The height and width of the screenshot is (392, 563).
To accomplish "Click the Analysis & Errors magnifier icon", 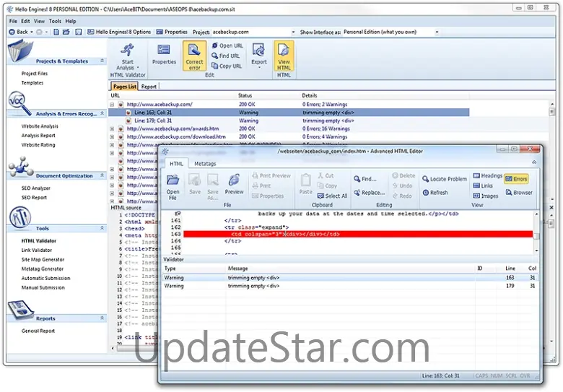I will pyautogui.click(x=19, y=103).
